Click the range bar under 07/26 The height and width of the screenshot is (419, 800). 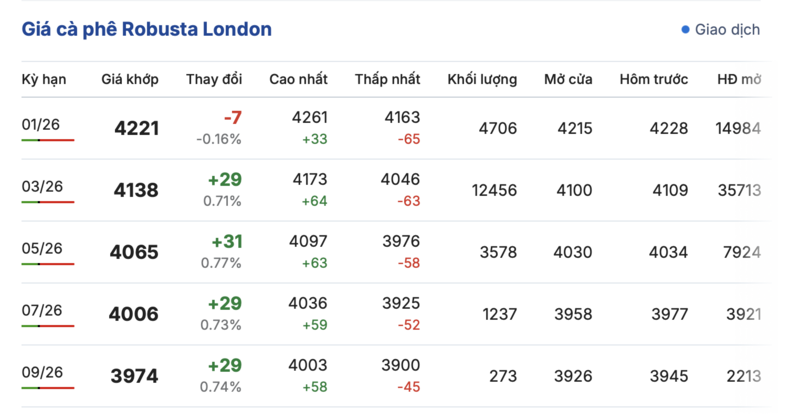[x=47, y=326]
